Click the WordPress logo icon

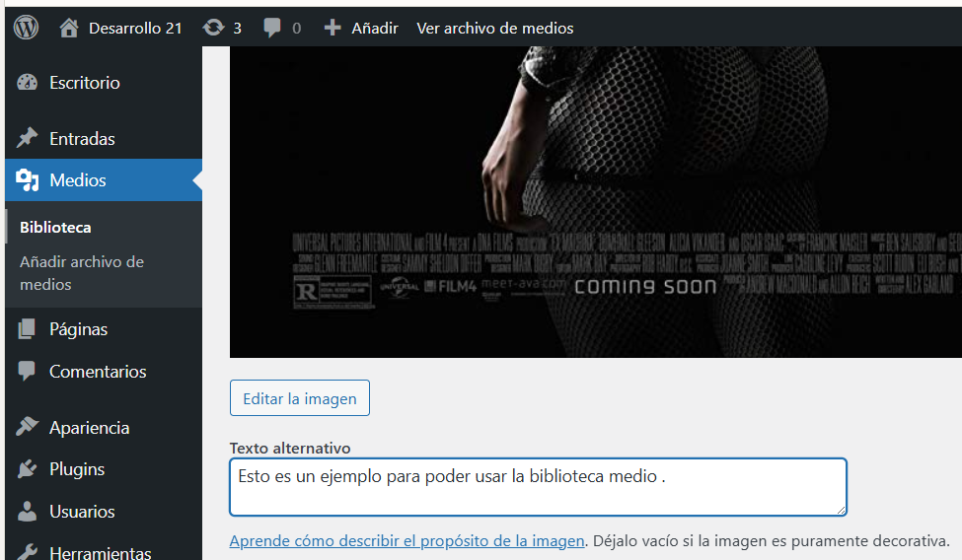pos(26,28)
